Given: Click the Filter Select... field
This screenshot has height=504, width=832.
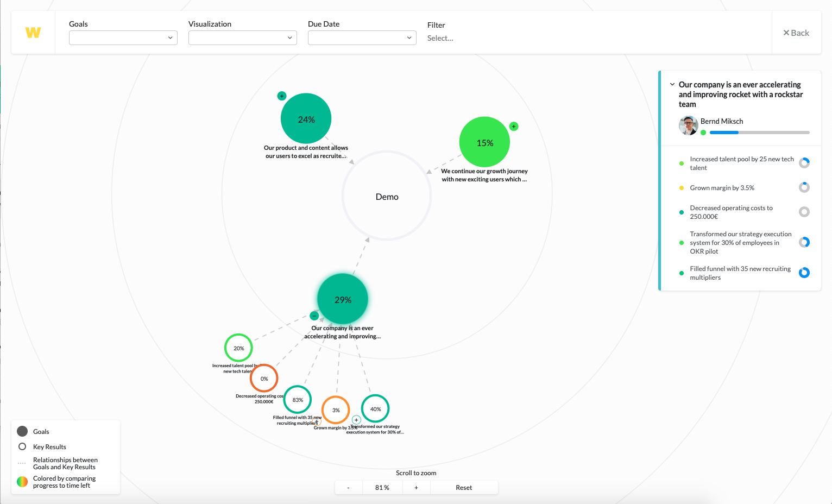Looking at the screenshot, I should 440,38.
